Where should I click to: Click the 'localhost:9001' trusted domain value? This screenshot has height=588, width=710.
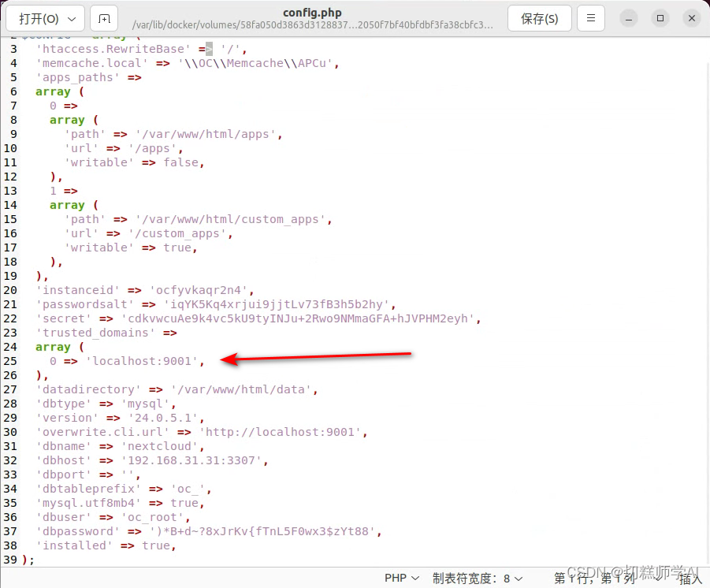142,361
